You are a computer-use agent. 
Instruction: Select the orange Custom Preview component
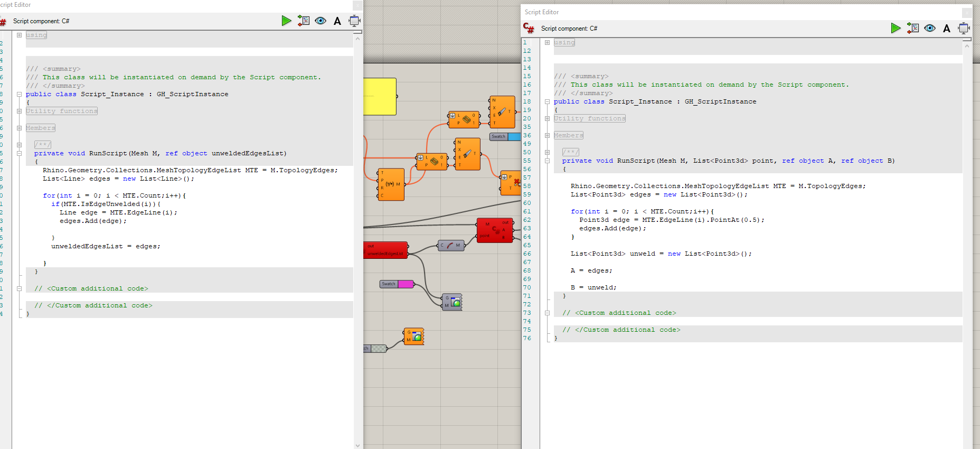[x=414, y=336]
